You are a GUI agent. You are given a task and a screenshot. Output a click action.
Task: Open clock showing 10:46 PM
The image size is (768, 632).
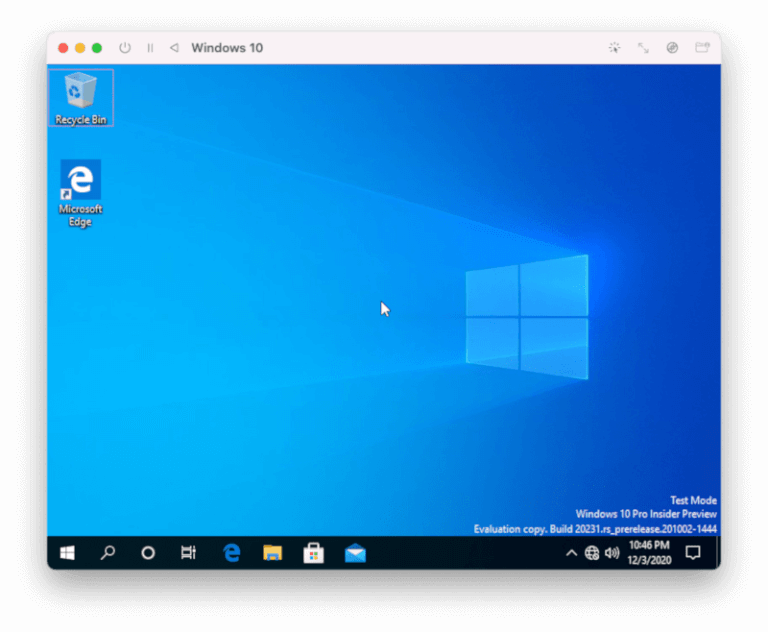649,553
